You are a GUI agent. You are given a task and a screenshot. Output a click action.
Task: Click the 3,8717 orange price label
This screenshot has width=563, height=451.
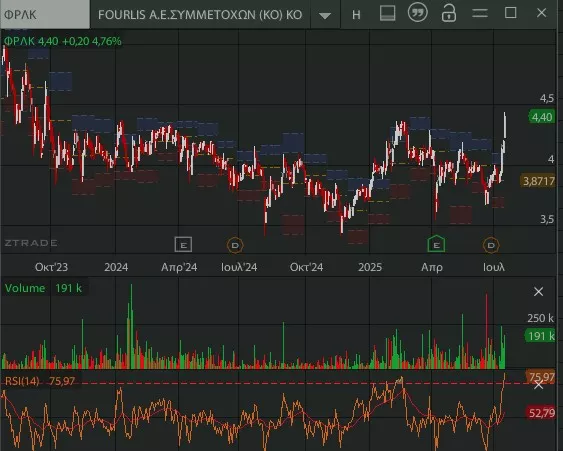tap(538, 181)
